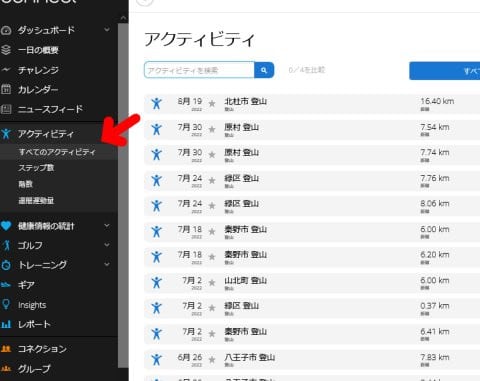This screenshot has width=480, height=381.
Task: Open カレンダー from the sidebar
Action: (x=38, y=90)
